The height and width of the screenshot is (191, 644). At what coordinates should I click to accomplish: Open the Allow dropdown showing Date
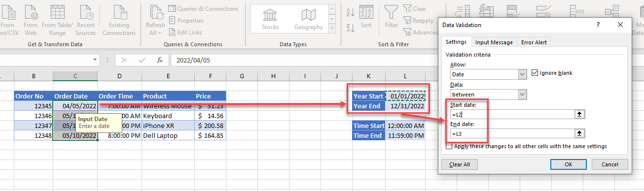(x=522, y=74)
